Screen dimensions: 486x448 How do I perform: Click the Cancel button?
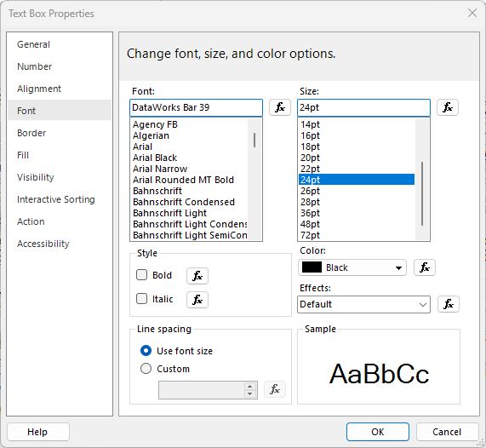[447, 432]
